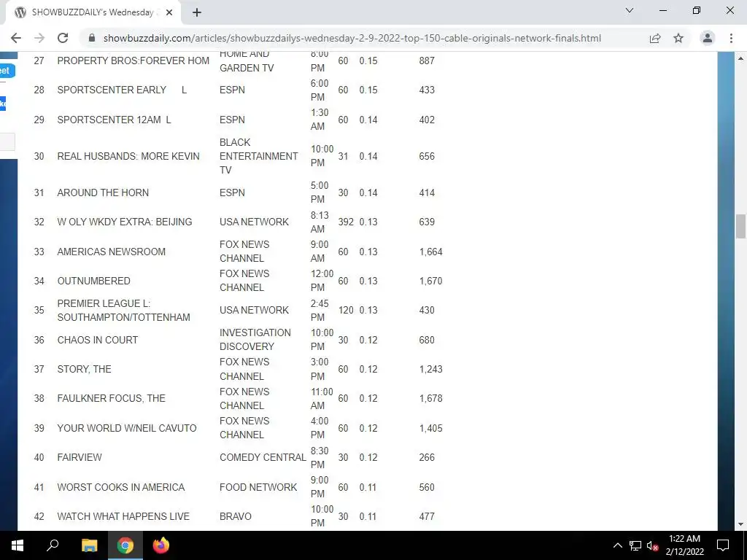Select the SHOWBUZZDAILY's Wednesday tab
Viewport: 747px width, 560px height.
click(x=93, y=13)
